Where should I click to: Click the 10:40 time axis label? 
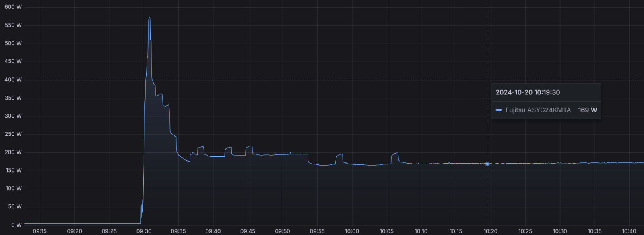(629, 231)
